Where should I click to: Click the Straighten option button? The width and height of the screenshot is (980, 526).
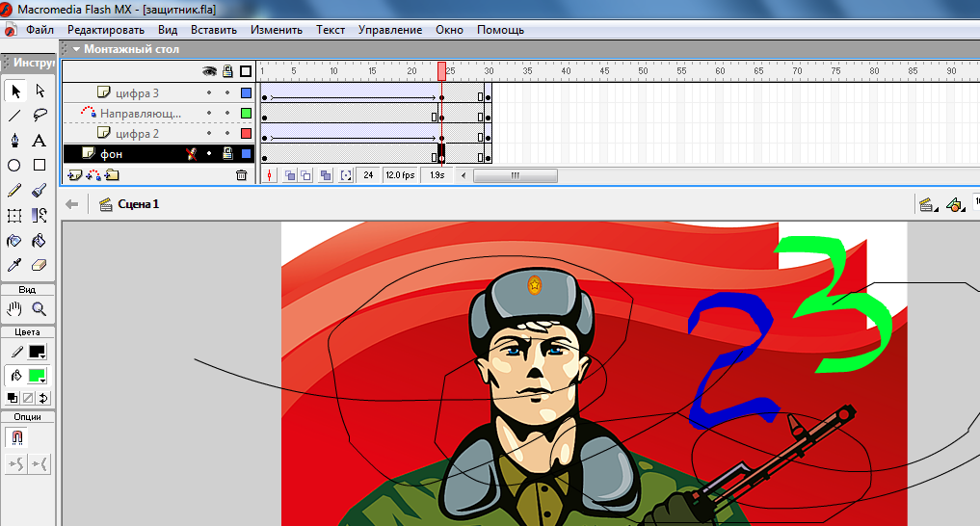click(40, 464)
